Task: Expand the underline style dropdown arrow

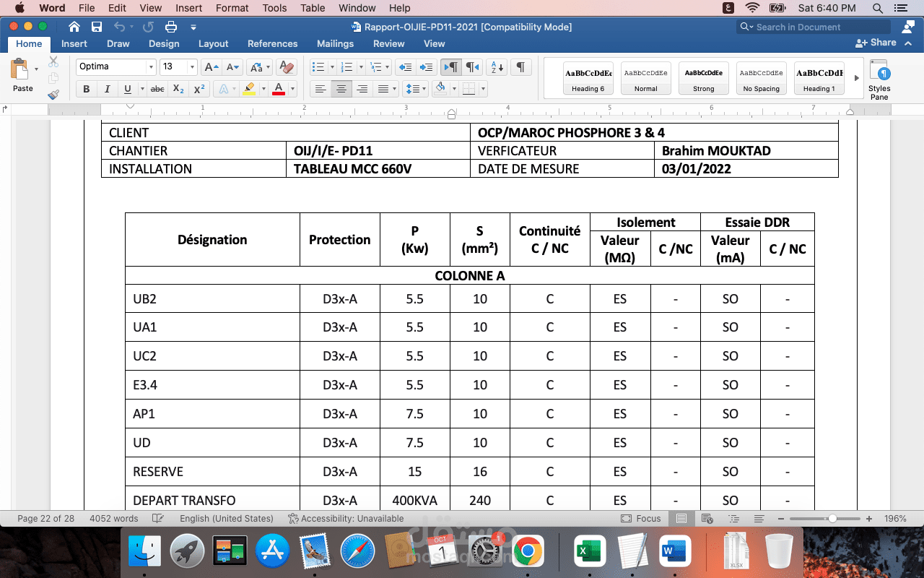Action: (x=141, y=90)
